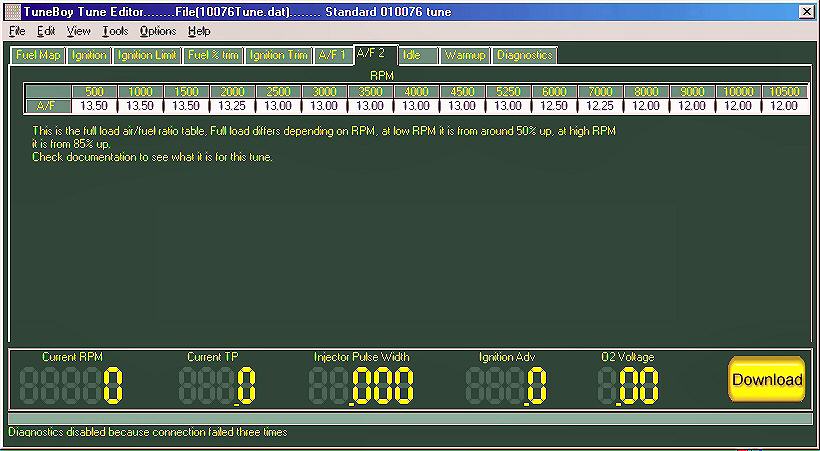Open the File menu
Screen dimensions: 820x451
tap(17, 31)
